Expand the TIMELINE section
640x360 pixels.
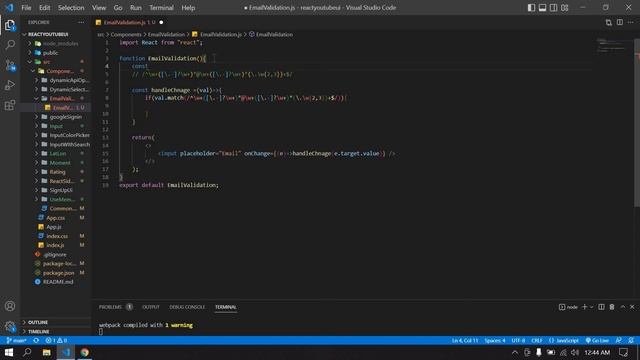(x=56, y=332)
